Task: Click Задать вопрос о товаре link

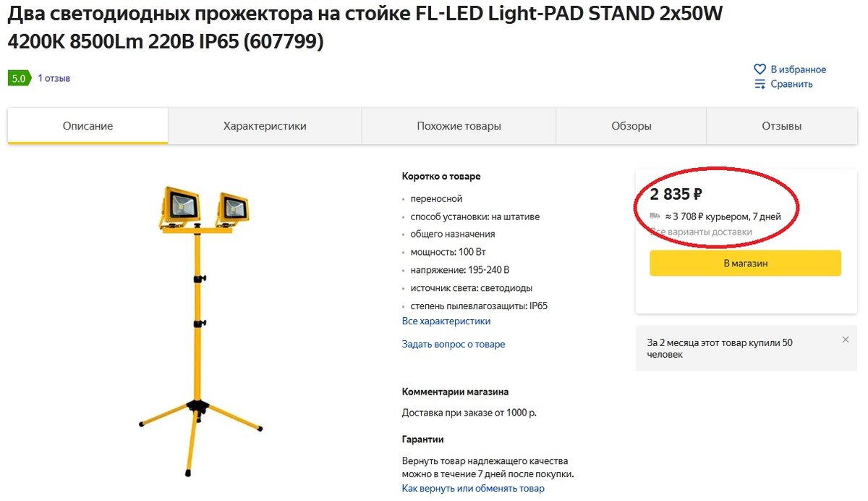Action: click(454, 344)
